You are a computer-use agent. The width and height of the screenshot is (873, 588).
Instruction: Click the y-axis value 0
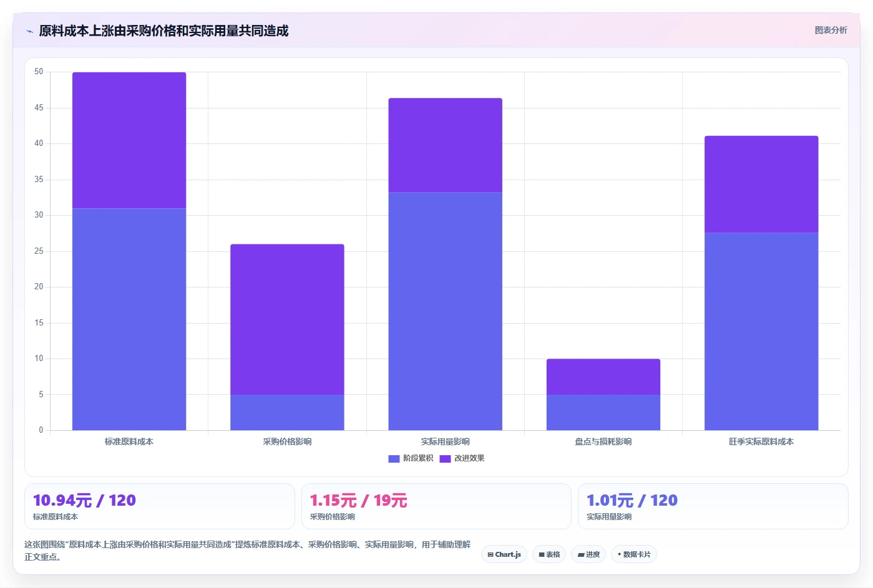[41, 430]
